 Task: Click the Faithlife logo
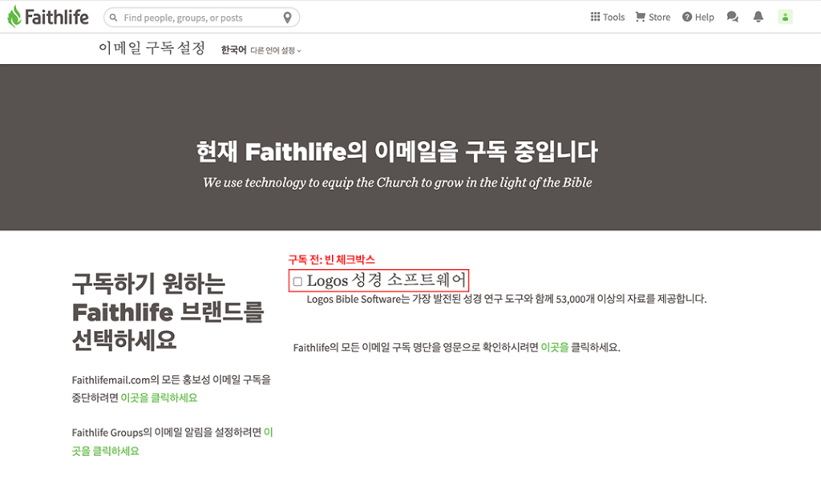(47, 17)
